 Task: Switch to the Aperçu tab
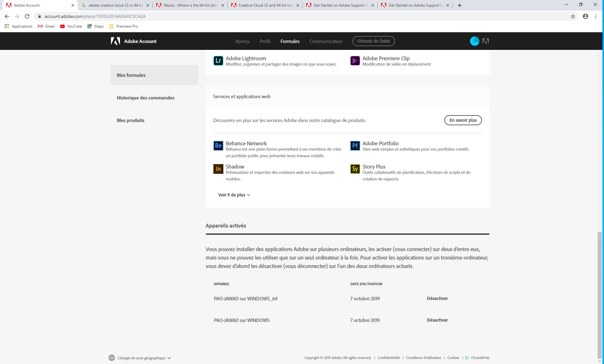[x=242, y=41]
